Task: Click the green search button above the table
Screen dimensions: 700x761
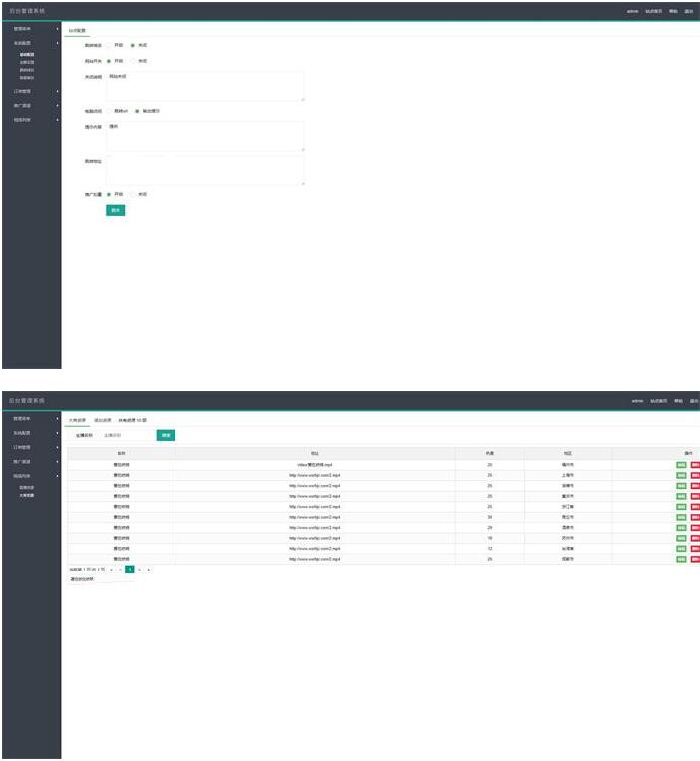Action: (166, 435)
